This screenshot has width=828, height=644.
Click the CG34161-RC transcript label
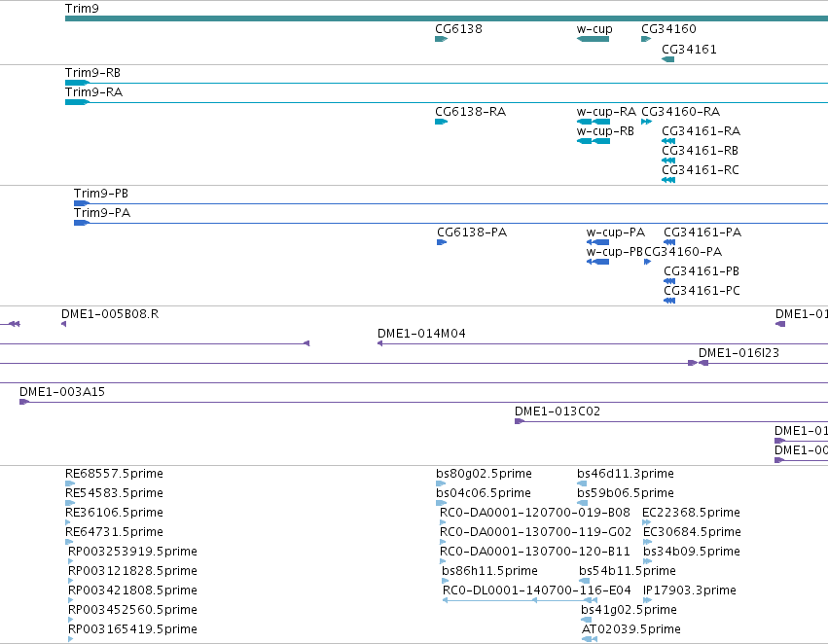[701, 170]
